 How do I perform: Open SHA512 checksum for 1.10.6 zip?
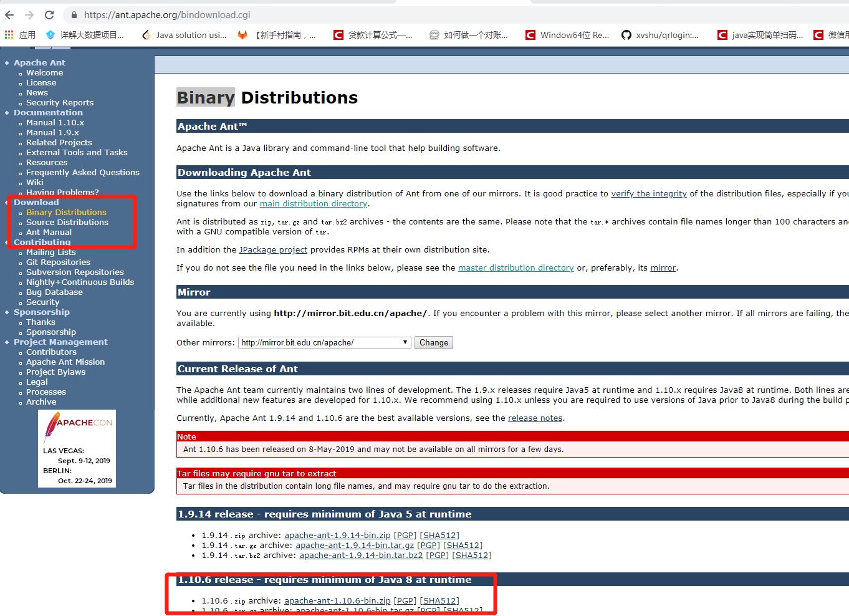439,601
